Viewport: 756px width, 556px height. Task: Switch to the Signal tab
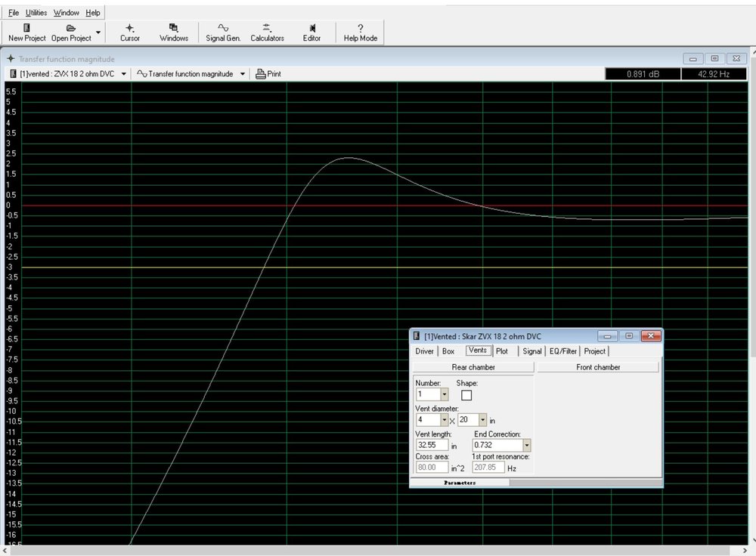tap(532, 351)
